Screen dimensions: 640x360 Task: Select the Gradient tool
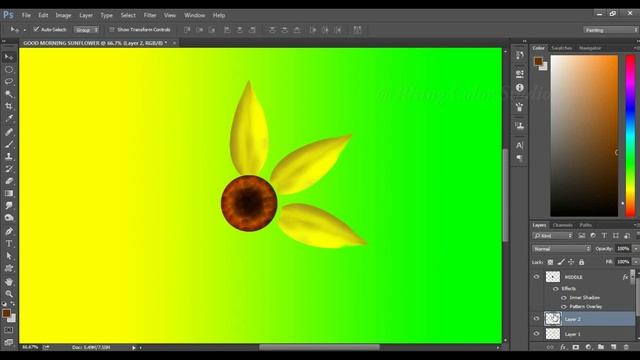pos(9,193)
